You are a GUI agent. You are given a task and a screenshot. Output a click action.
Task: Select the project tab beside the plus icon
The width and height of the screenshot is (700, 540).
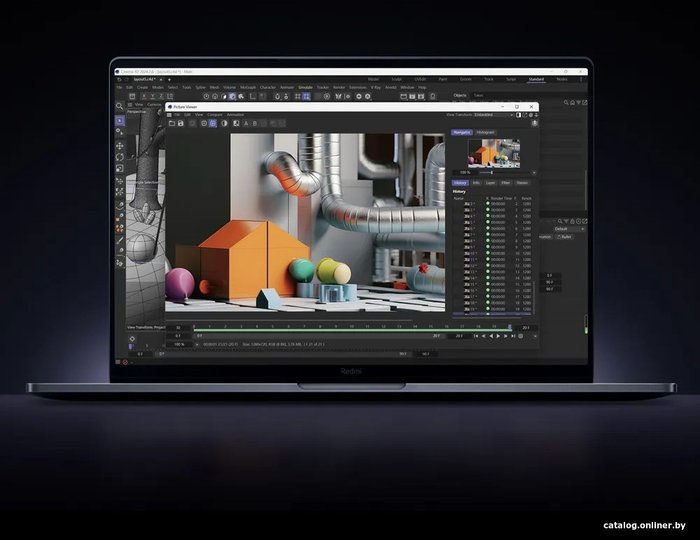click(x=145, y=79)
